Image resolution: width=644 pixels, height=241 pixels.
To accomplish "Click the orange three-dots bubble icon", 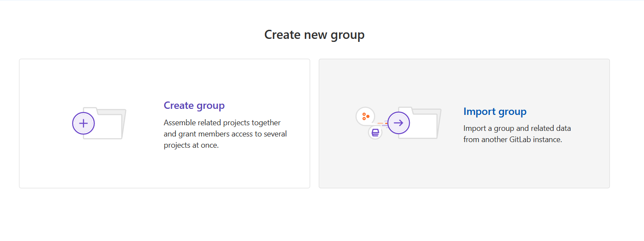I will coord(365,116).
